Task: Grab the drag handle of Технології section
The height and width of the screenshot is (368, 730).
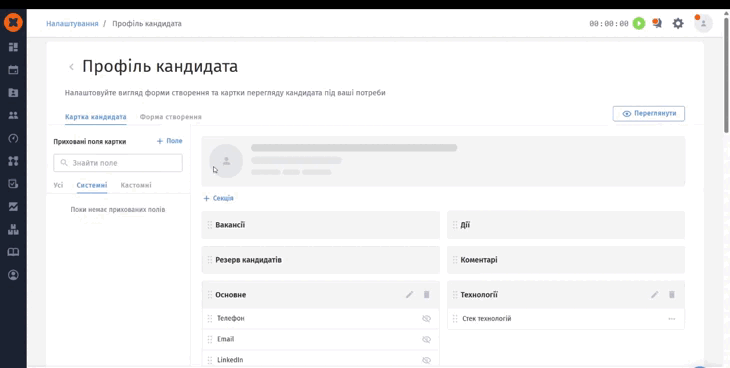Action: coord(455,295)
